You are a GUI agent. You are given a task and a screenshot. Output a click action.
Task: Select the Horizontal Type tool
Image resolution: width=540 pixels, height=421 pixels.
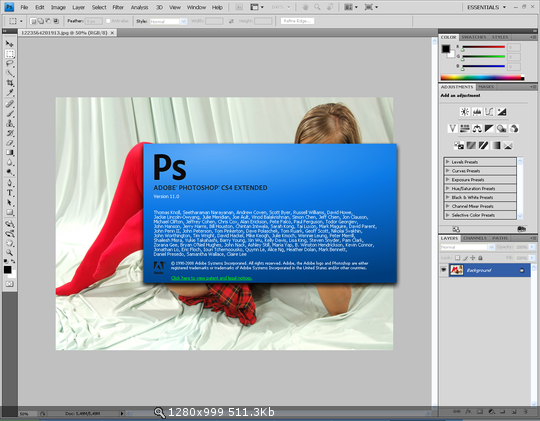10,193
